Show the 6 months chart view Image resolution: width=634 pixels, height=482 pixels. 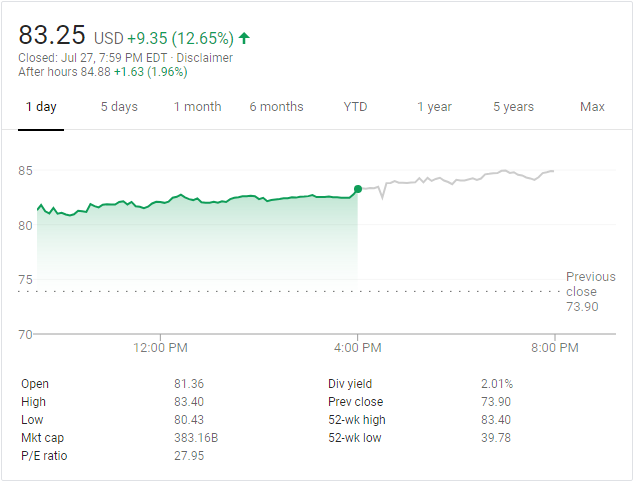276,107
